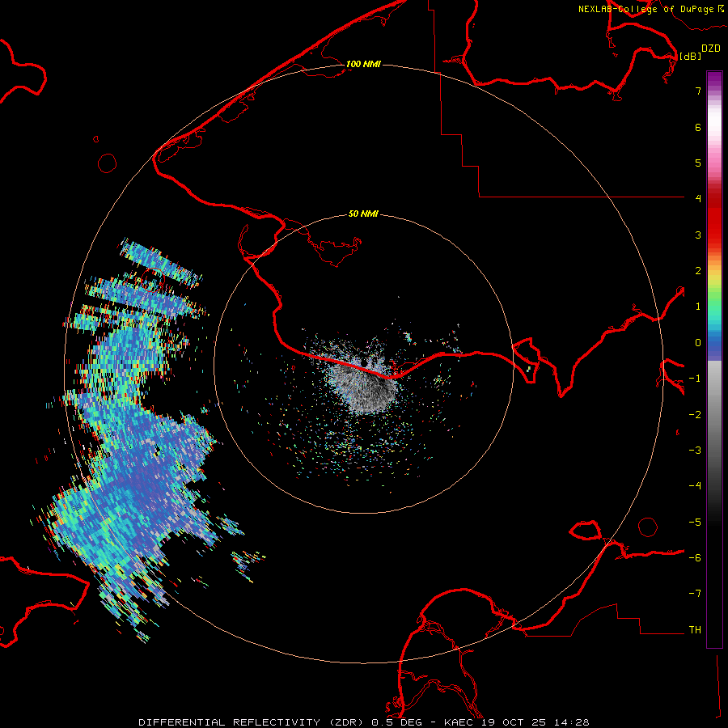Click the -1 dB value on color scale

pos(695,379)
